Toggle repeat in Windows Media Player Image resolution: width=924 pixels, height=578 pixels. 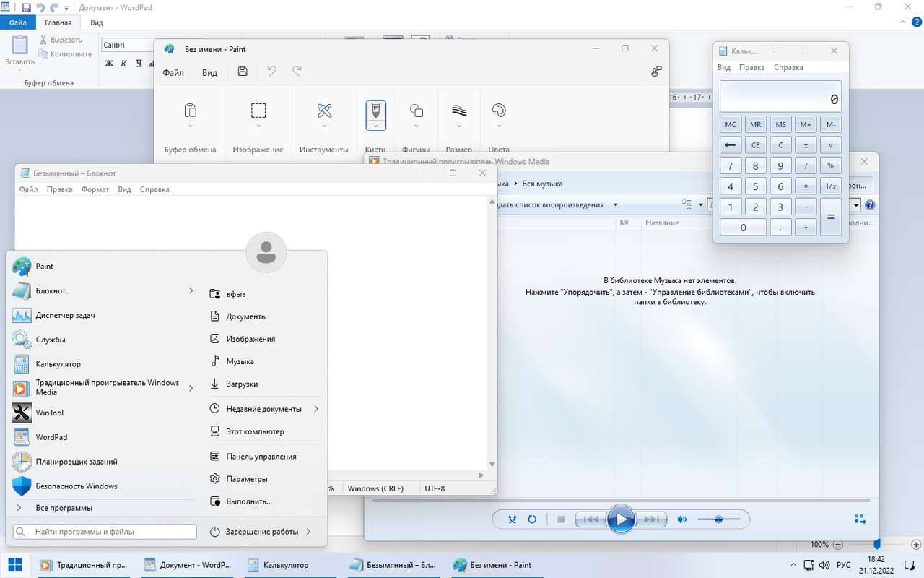(x=532, y=519)
